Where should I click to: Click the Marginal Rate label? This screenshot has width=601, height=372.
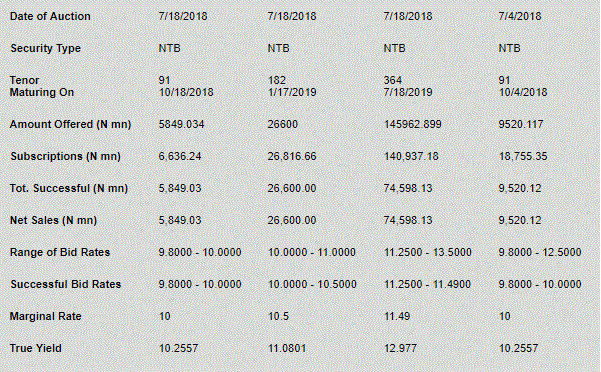46,316
